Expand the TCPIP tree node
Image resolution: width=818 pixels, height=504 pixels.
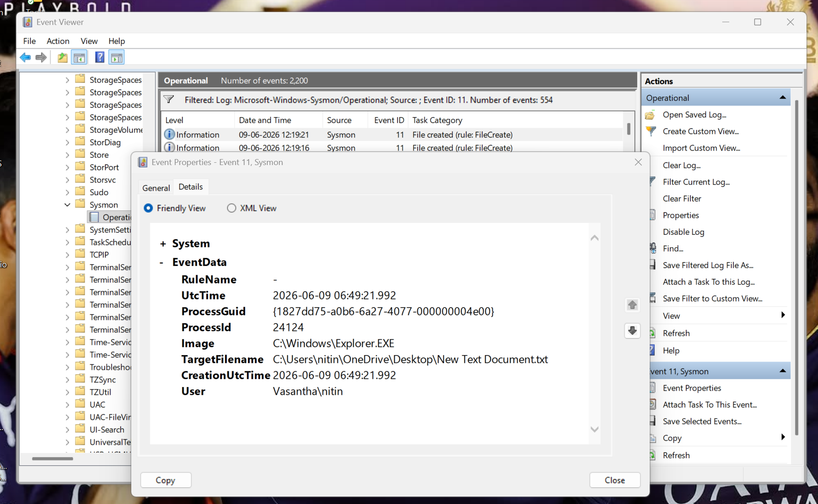68,255
